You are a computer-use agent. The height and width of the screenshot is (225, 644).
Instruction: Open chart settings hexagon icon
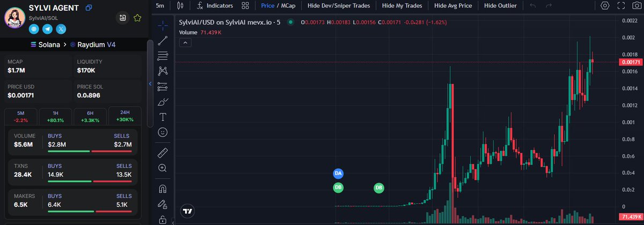tap(605, 5)
